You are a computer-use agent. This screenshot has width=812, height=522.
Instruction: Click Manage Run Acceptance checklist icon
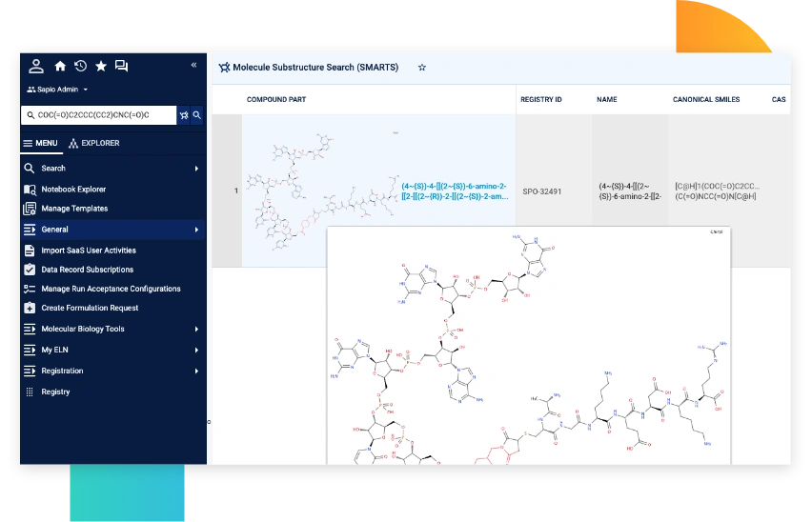(30, 289)
